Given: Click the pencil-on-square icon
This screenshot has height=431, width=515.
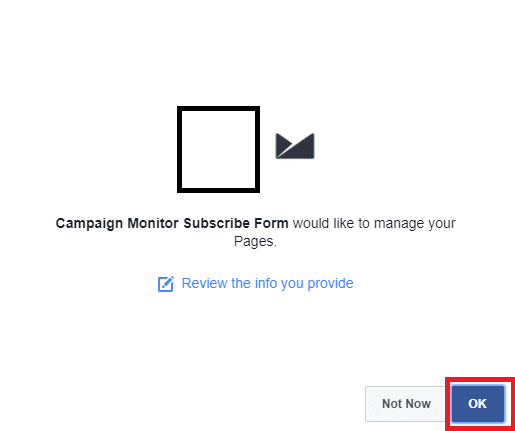Looking at the screenshot, I should (166, 284).
